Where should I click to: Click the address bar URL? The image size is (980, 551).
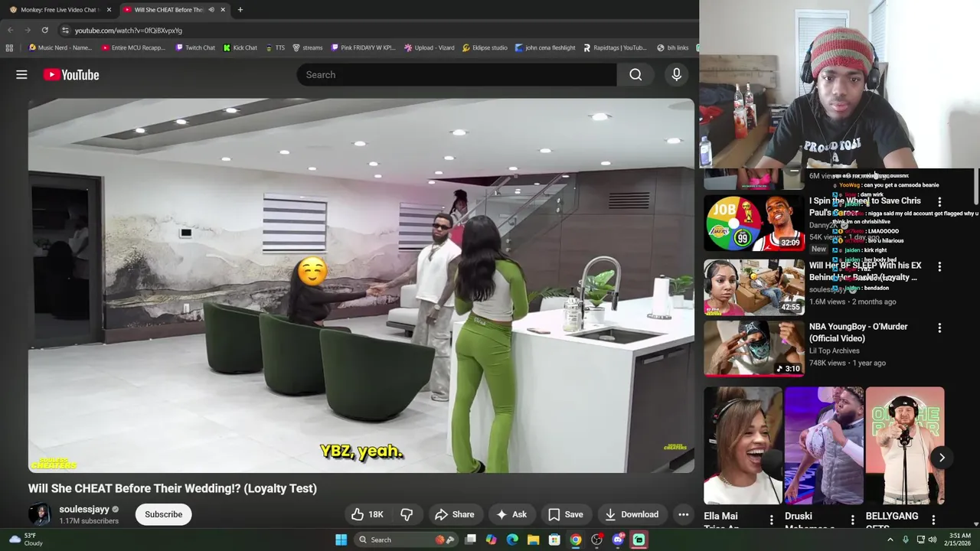coord(129,30)
